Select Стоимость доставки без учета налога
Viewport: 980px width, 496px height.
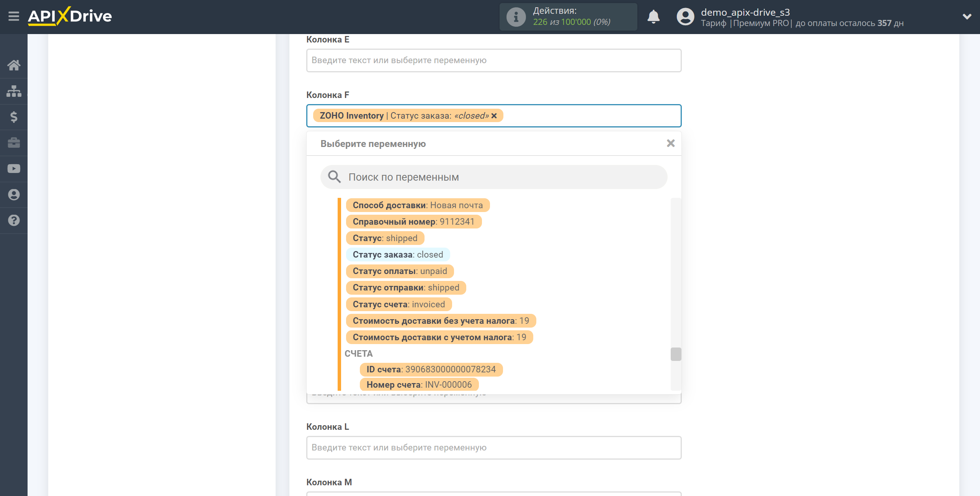click(x=441, y=321)
